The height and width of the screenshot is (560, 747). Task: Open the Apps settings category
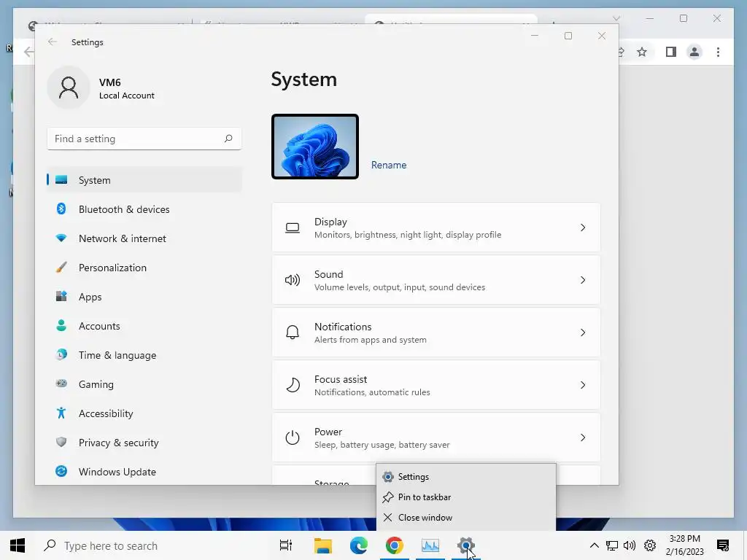click(144, 297)
